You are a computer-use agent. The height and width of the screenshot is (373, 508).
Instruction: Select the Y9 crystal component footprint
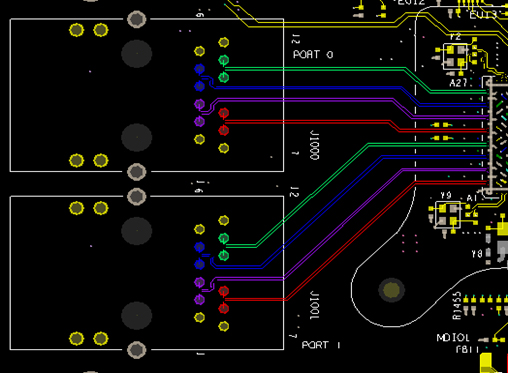pyautogui.click(x=448, y=215)
